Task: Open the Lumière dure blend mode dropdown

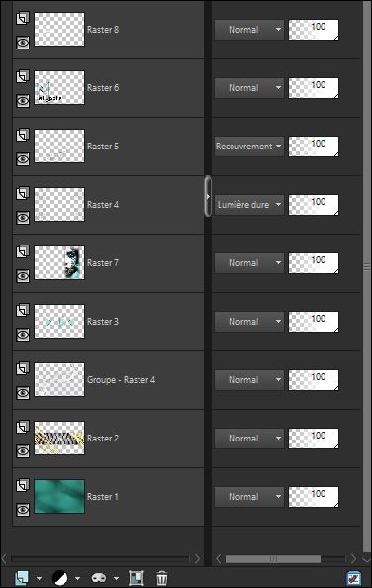Action: point(248,205)
